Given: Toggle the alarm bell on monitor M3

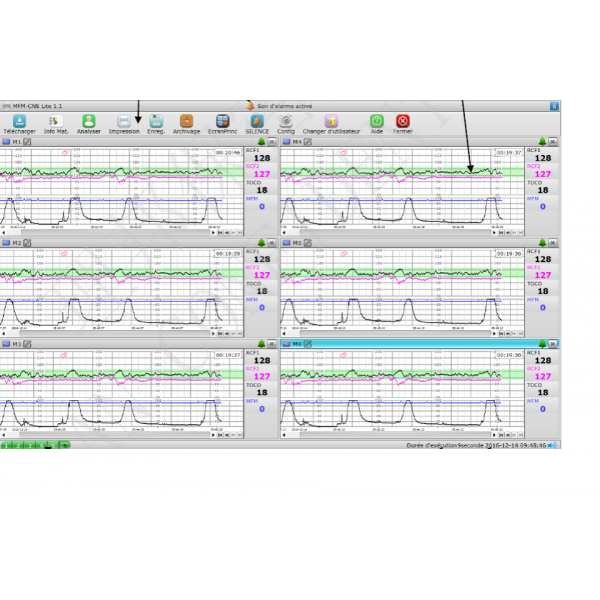Looking at the screenshot, I should [x=261, y=343].
